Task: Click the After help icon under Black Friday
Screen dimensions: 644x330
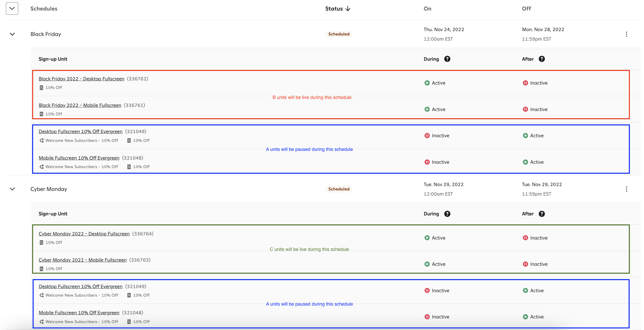Action: (x=542, y=59)
